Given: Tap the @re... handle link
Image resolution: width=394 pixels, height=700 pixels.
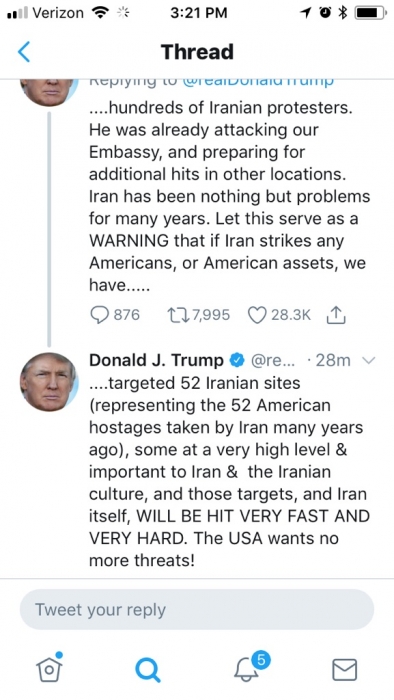Looking at the screenshot, I should coord(273,360).
